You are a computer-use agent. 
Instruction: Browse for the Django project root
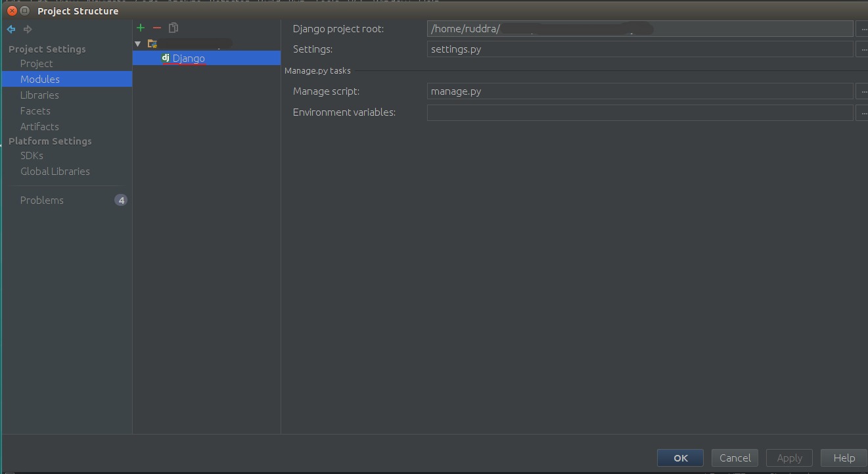862,29
